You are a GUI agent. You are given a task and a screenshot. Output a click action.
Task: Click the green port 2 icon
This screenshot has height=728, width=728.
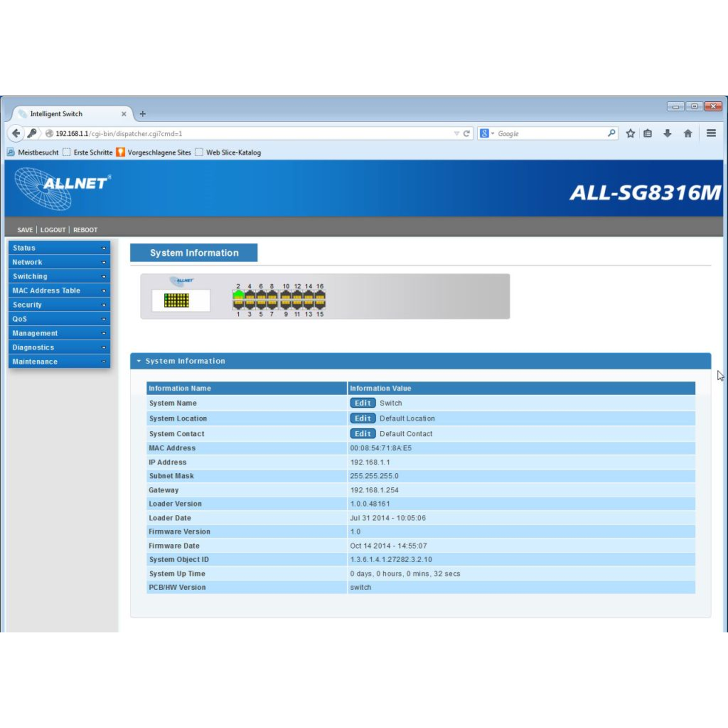coord(238,295)
